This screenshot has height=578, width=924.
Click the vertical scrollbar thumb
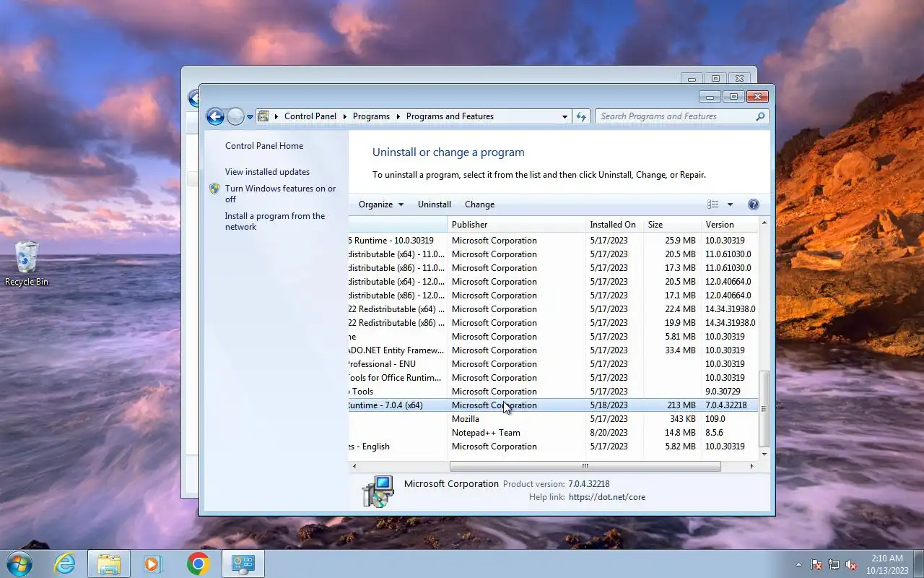coord(764,408)
